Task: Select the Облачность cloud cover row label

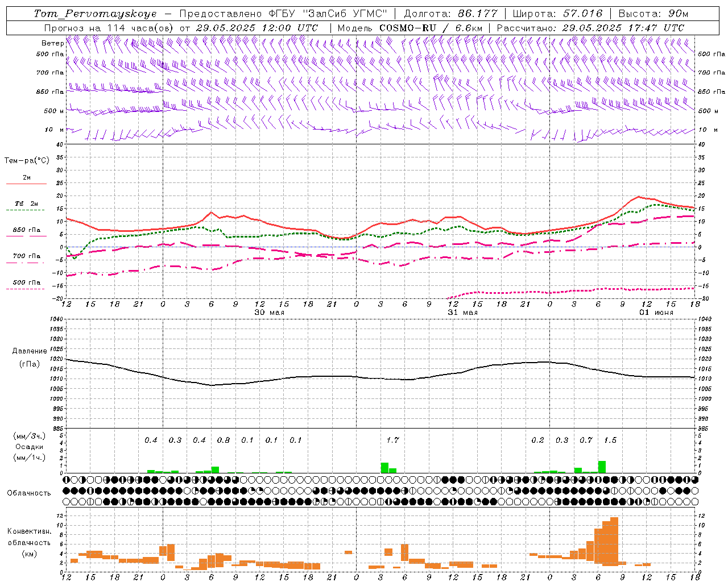Action: [29, 493]
